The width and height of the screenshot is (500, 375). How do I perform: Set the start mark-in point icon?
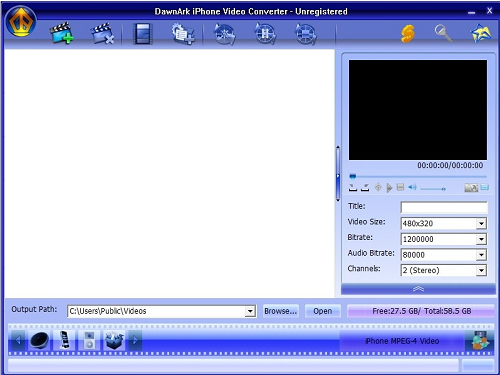(x=353, y=188)
